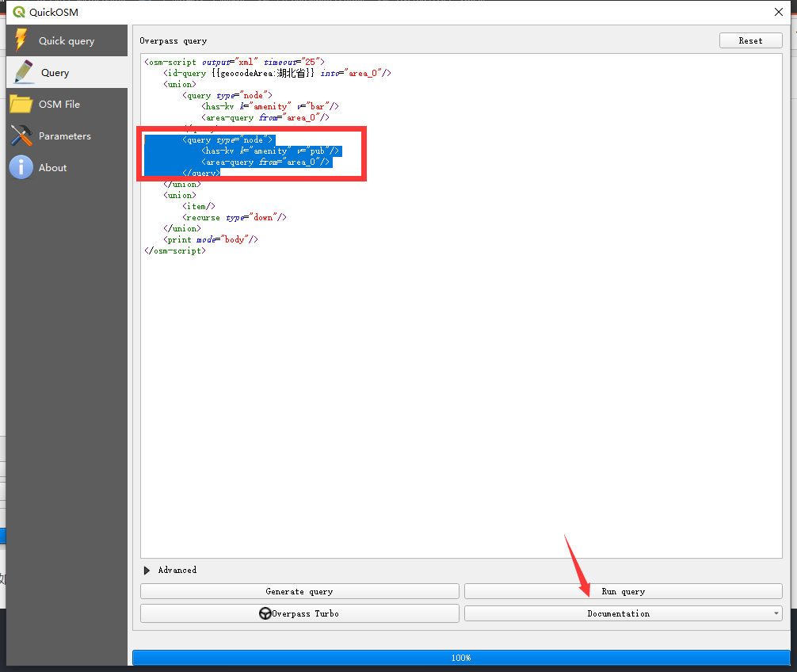Open the query in Overpass Turbo

[x=299, y=613]
